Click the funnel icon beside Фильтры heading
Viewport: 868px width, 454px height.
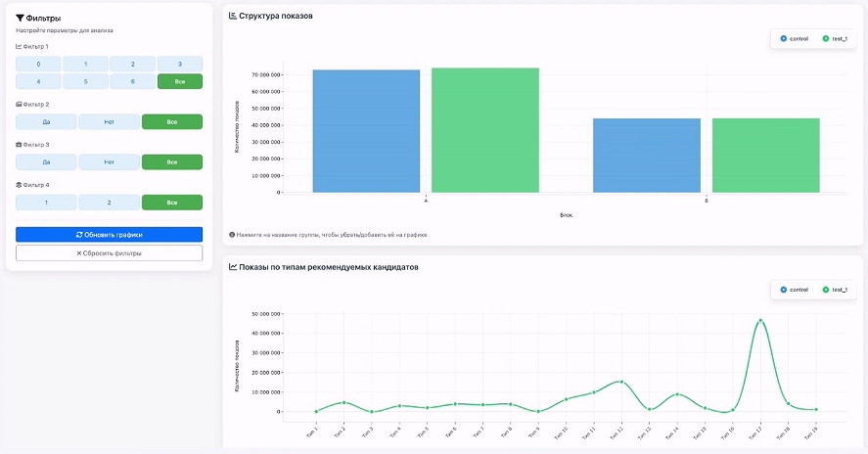click(x=20, y=19)
